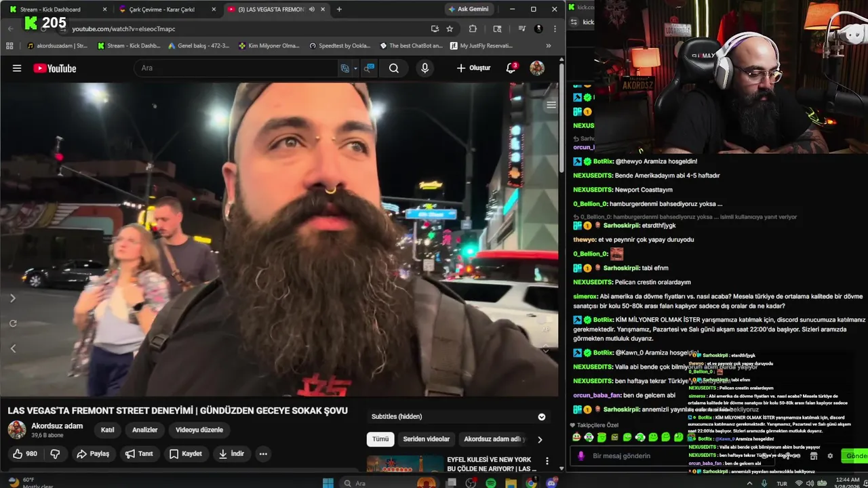Open Windows Start menu

tap(328, 483)
